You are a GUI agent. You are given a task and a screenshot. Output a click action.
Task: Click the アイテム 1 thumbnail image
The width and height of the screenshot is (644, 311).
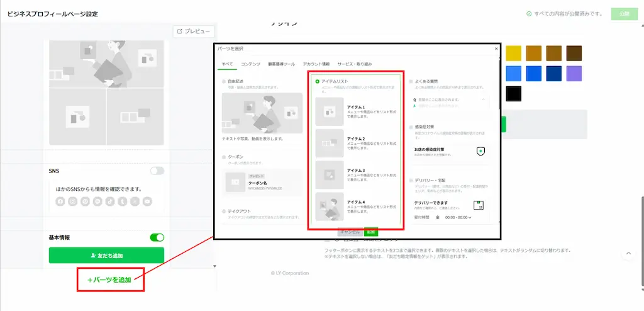click(330, 111)
